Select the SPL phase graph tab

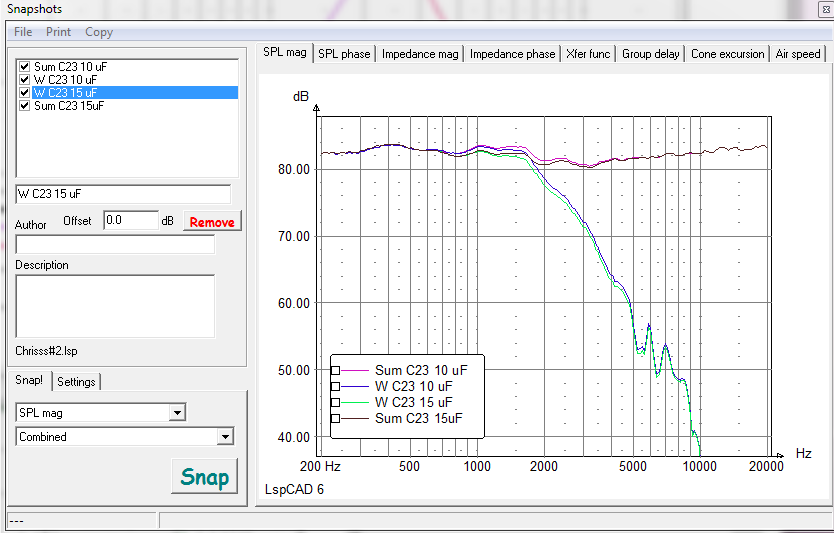tap(344, 54)
